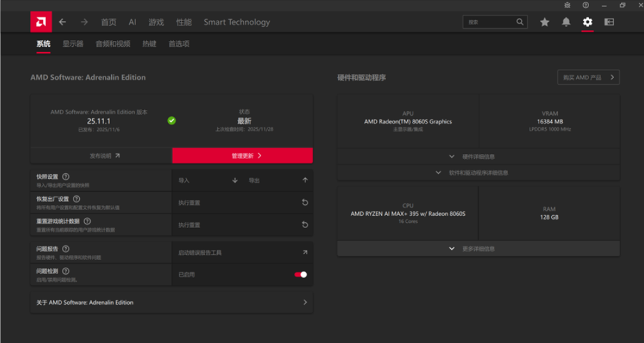Open 关于 AMD Software: Adrenalin Edition row
The image size is (644, 343).
[x=172, y=302]
